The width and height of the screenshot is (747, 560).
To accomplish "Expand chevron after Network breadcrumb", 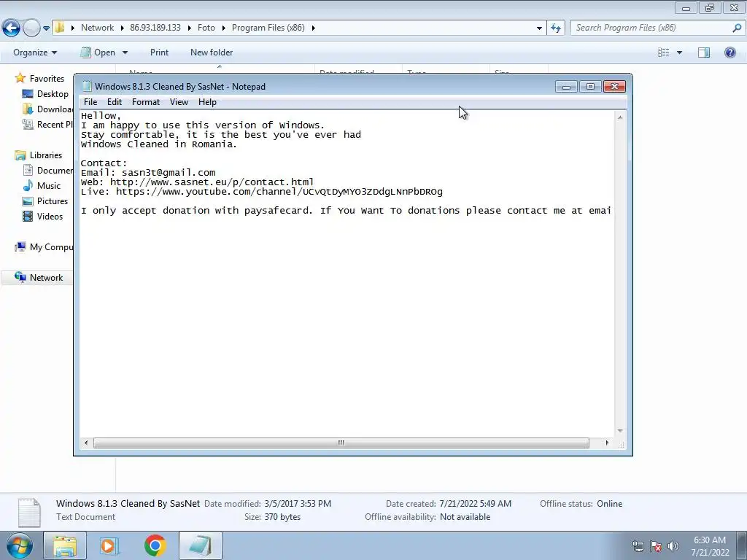I will coord(122,28).
